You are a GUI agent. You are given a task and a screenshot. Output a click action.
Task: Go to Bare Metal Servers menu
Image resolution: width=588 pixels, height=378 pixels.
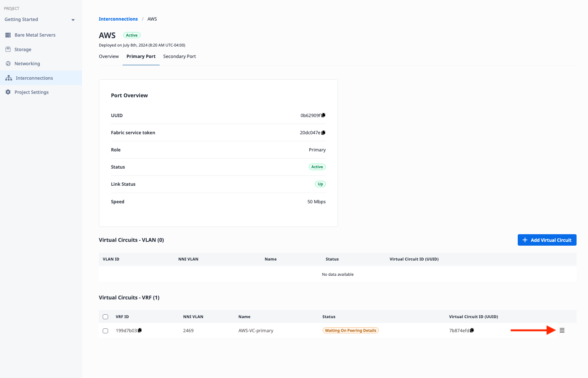(35, 35)
